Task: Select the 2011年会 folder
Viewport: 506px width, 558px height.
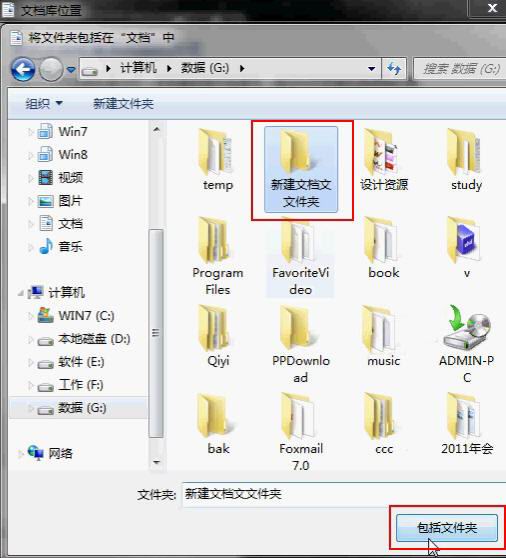Action: pyautogui.click(x=467, y=424)
